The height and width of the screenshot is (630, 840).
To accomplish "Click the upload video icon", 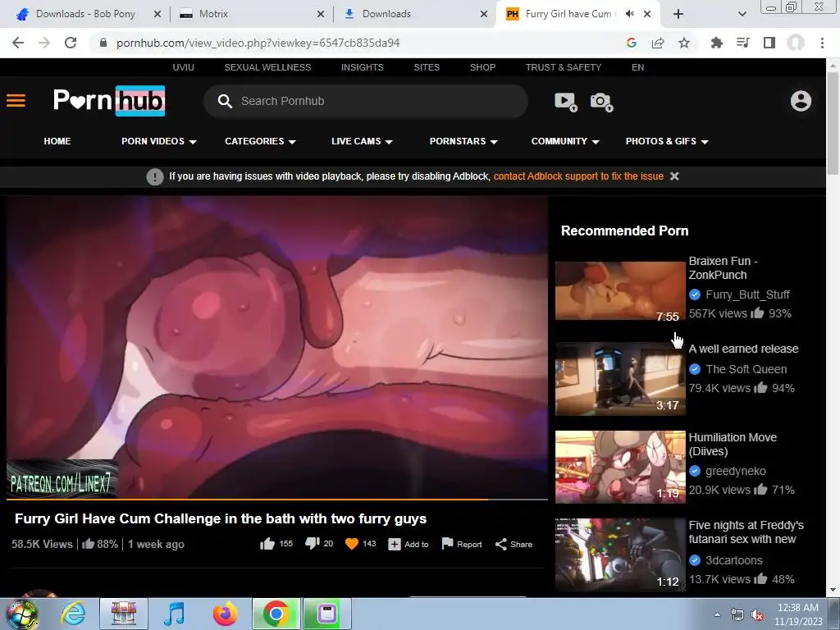I will point(566,101).
